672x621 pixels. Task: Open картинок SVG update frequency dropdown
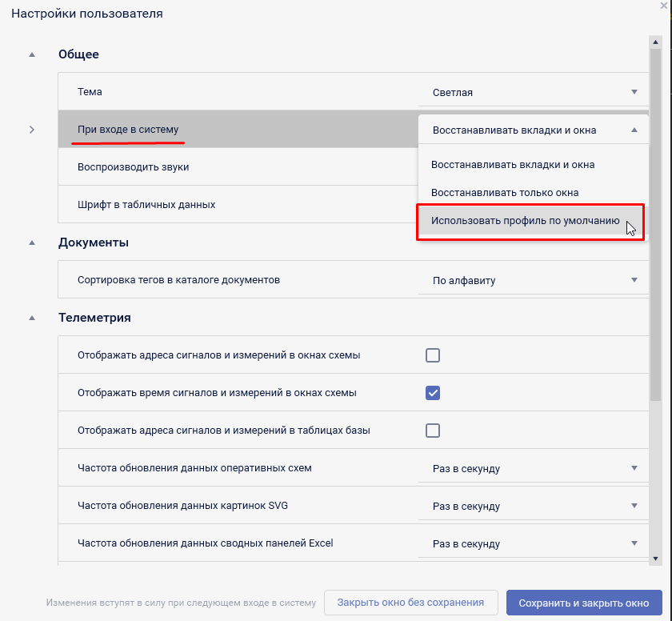[x=533, y=506]
